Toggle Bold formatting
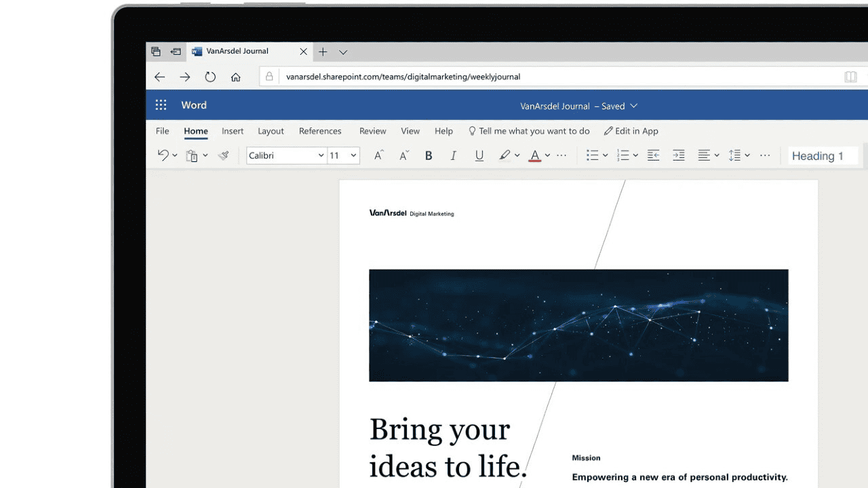868x488 pixels. [429, 155]
